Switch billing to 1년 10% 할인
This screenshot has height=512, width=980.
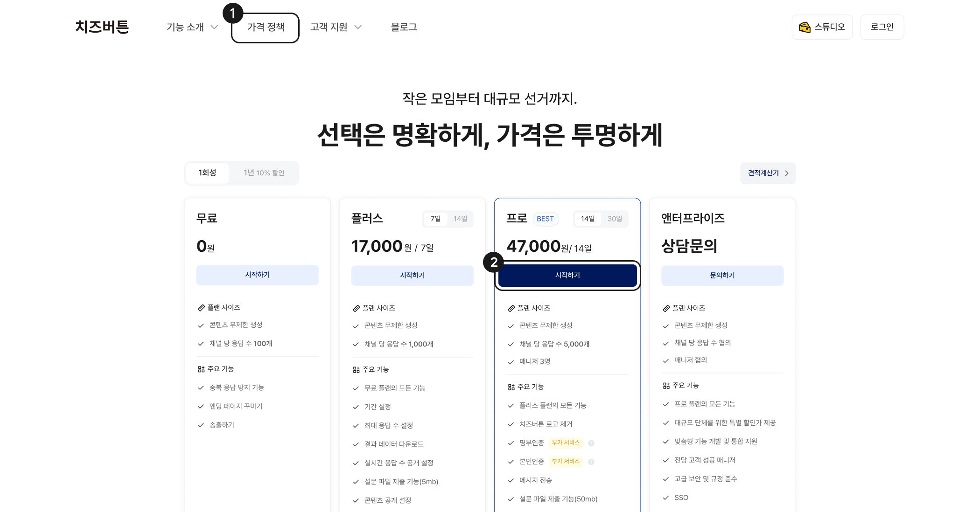264,173
